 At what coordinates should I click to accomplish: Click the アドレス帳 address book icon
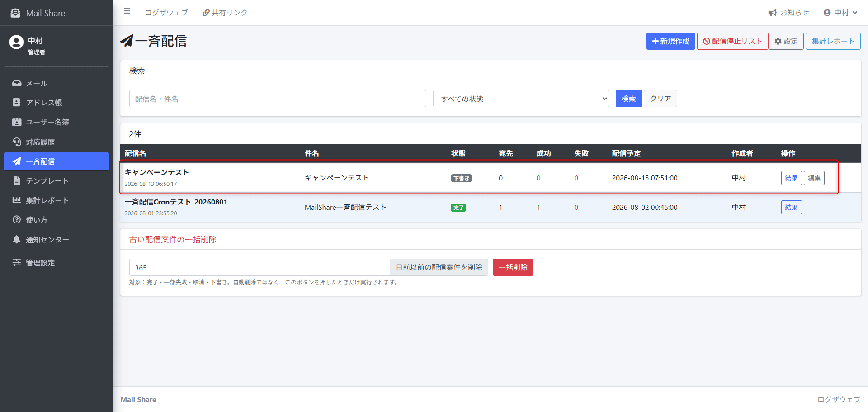[x=17, y=103]
